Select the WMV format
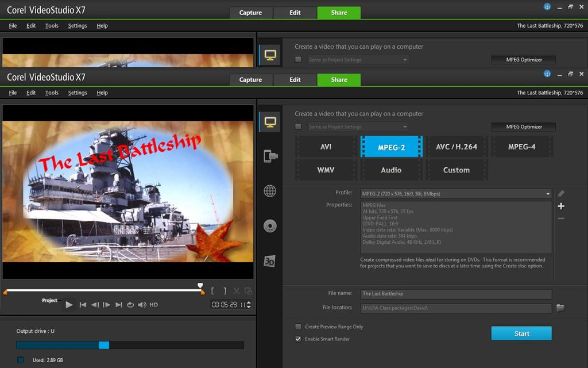The width and height of the screenshot is (588, 368). (326, 170)
